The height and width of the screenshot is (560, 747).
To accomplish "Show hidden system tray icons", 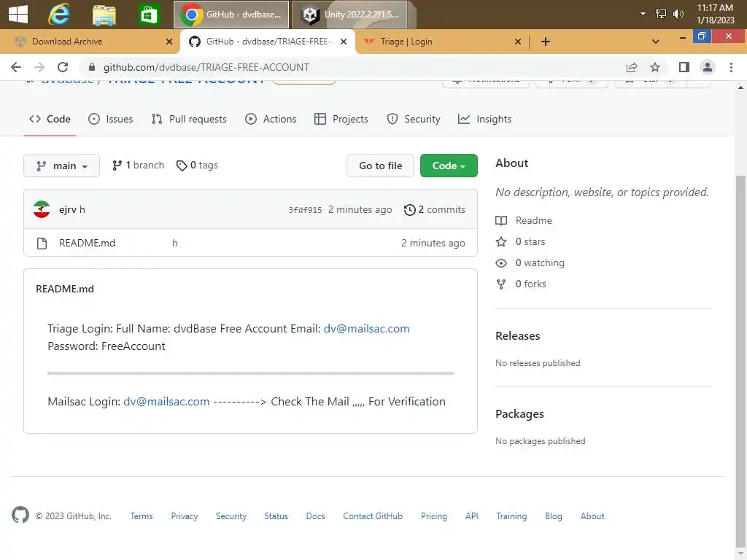I will [x=643, y=14].
